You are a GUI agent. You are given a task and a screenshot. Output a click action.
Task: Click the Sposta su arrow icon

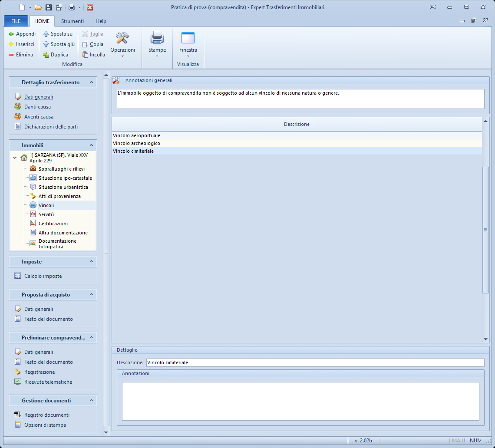(x=46, y=34)
